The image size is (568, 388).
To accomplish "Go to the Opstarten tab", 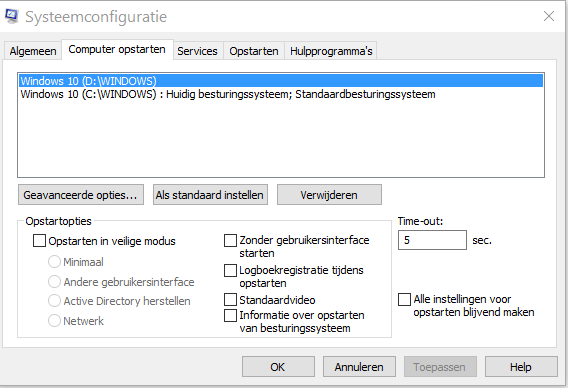I will [x=254, y=51].
